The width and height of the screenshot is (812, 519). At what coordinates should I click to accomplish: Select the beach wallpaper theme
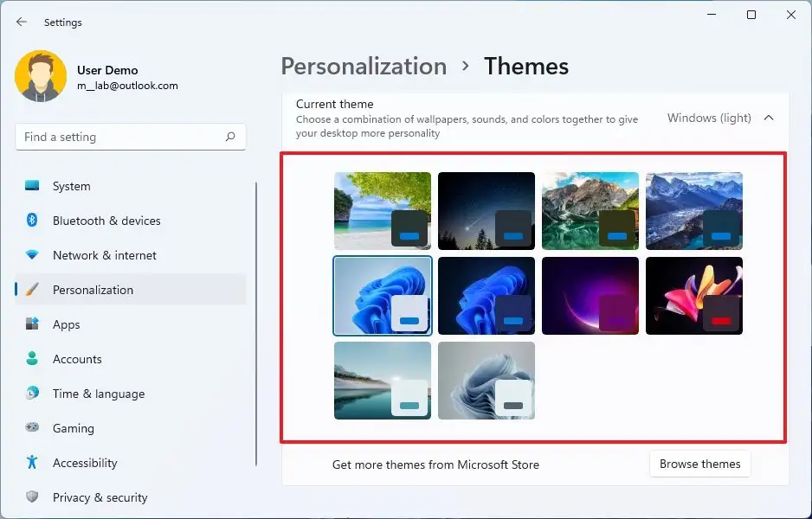[x=382, y=210]
